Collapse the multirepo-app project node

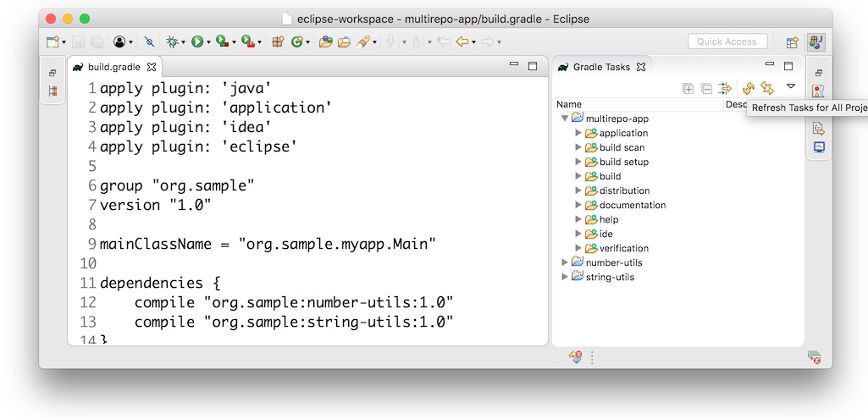click(x=565, y=119)
